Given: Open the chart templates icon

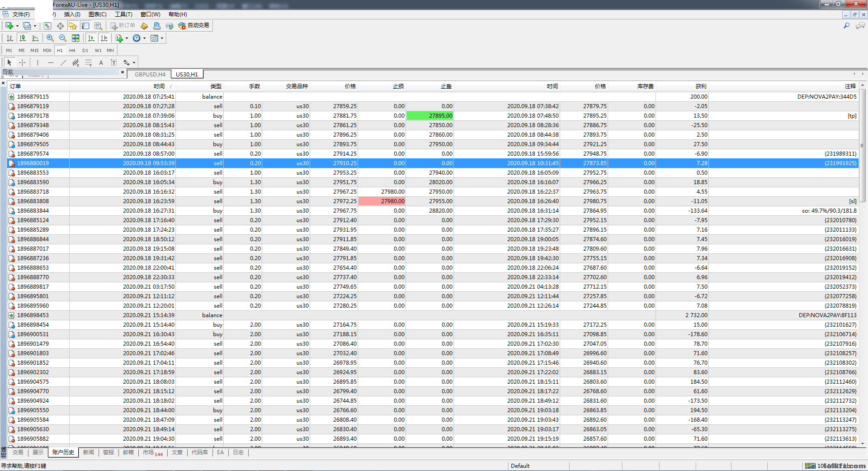Looking at the screenshot, I should 154,38.
